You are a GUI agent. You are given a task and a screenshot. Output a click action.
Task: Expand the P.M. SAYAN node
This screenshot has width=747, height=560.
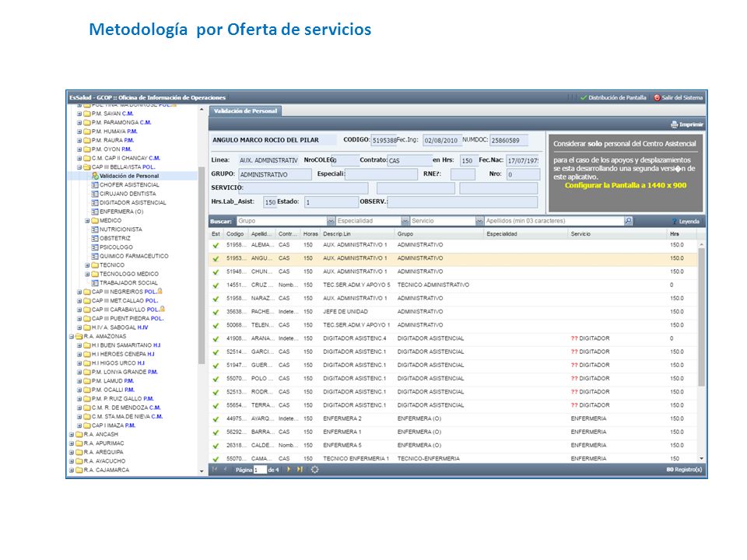[x=79, y=114]
